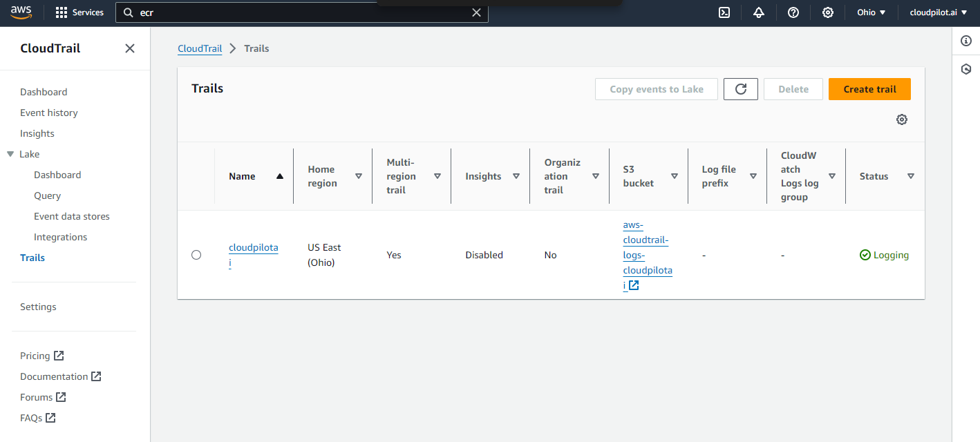Open the cloudpilot.ai account menu
The height and width of the screenshot is (442, 980).
coord(937,12)
